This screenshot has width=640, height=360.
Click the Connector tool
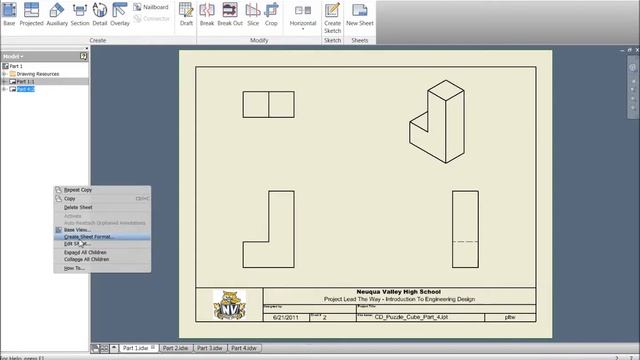(151, 18)
